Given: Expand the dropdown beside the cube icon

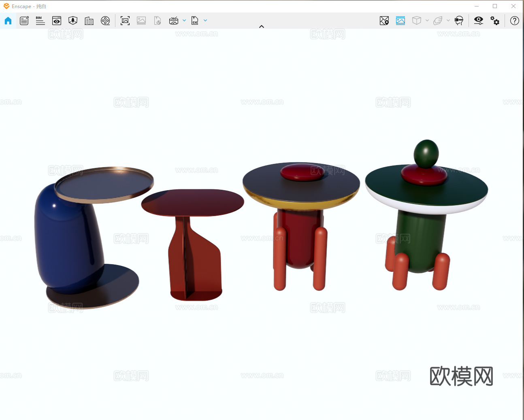Looking at the screenshot, I should pyautogui.click(x=427, y=21).
